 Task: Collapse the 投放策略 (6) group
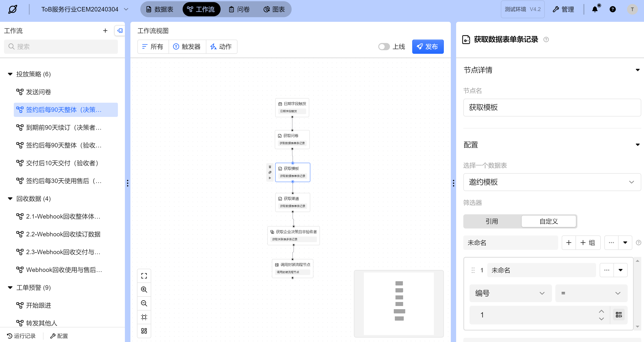[10, 74]
